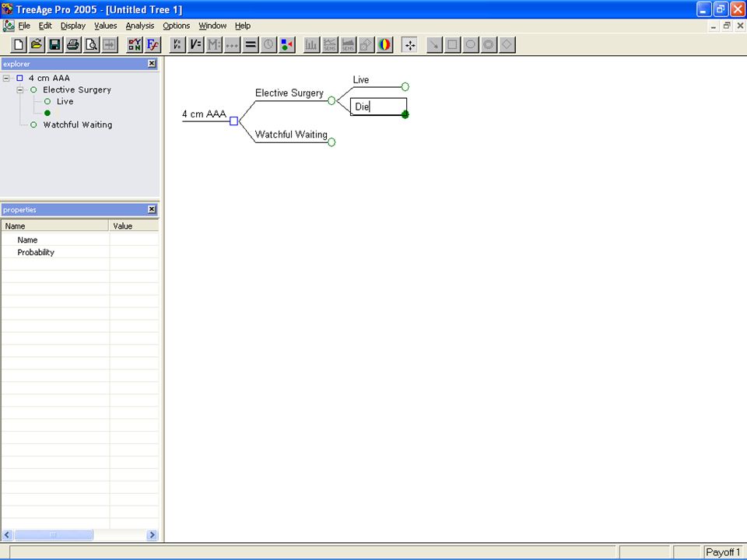Click the second SENS sensitivity analysis icon
The image size is (747, 560).
349,45
